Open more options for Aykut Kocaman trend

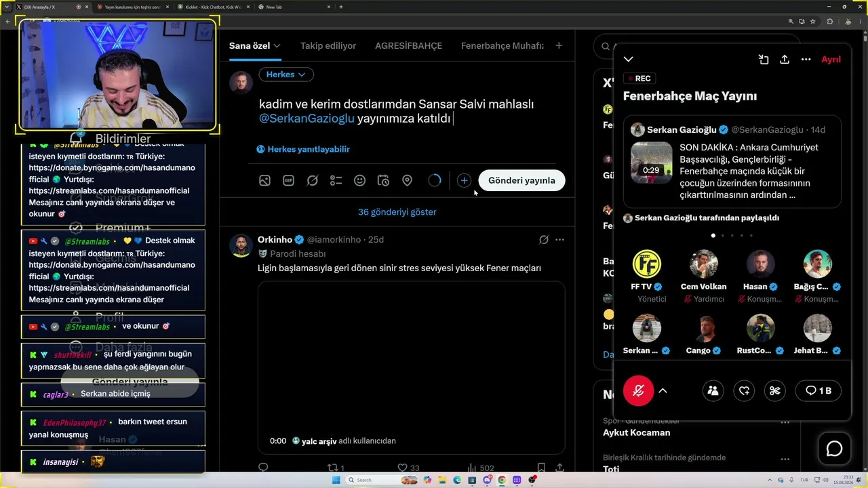pyautogui.click(x=785, y=422)
